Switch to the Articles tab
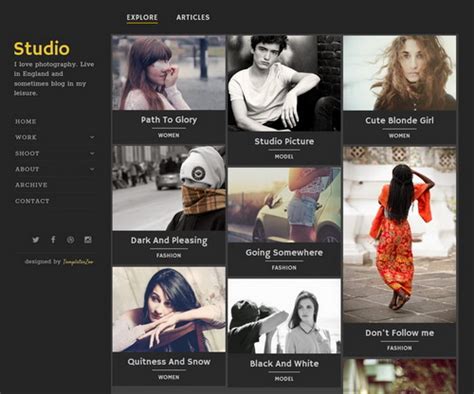Image resolution: width=474 pixels, height=394 pixels. [x=193, y=17]
